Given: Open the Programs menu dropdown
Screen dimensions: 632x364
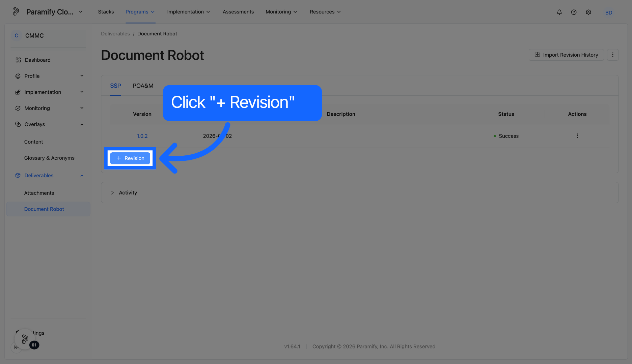Looking at the screenshot, I should click(140, 12).
